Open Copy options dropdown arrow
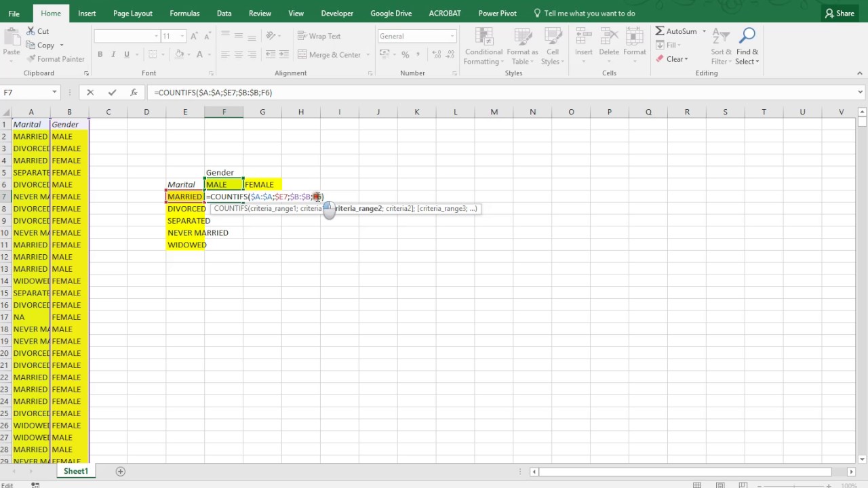The width and height of the screenshot is (868, 488). point(61,45)
